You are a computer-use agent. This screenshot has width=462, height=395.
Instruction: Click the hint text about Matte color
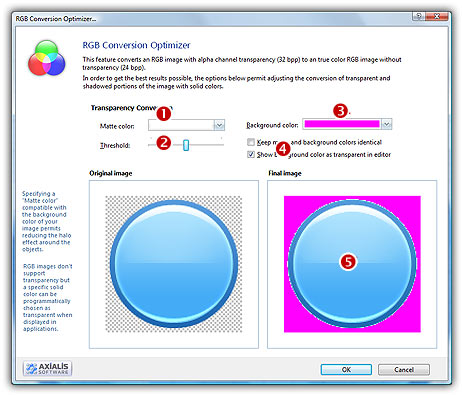point(46,221)
